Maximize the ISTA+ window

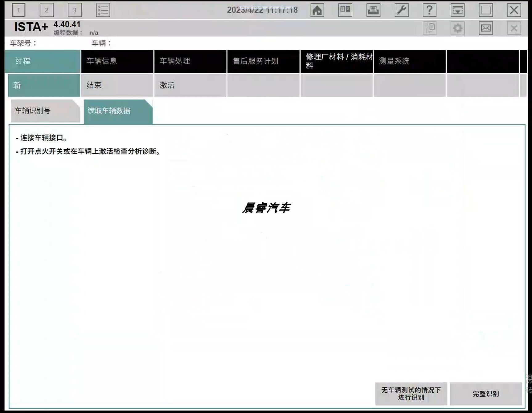coord(486,10)
